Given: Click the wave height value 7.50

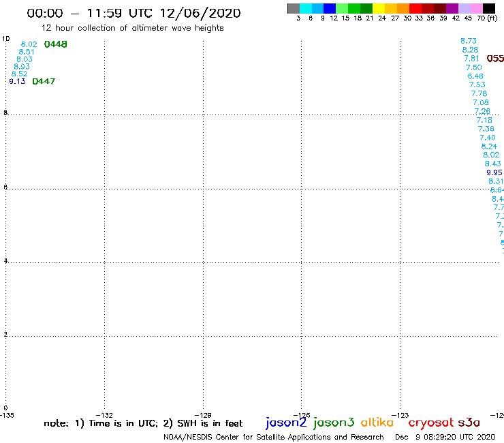Looking at the screenshot, I should [x=474, y=67].
